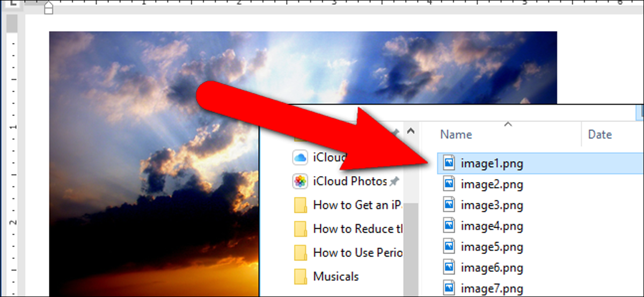Click the image2.png file icon
This screenshot has height=297, width=644.
(449, 184)
